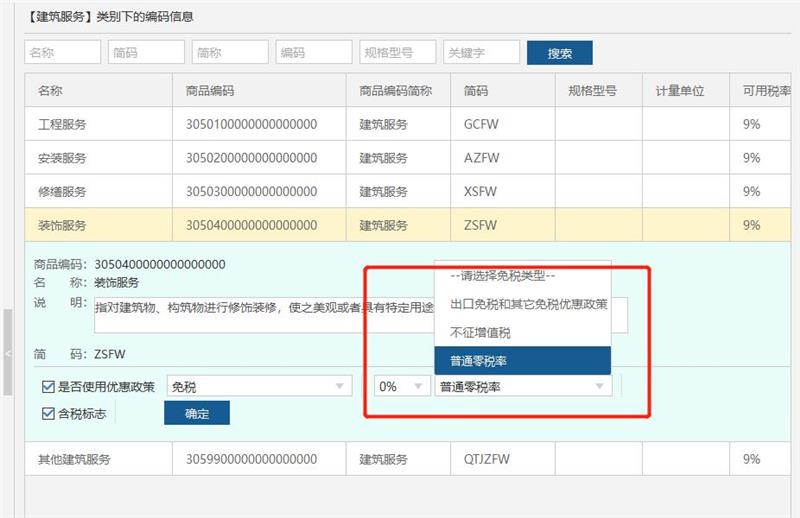Focus the 关键字 keyword input field
This screenshot has width=800, height=518.
[x=481, y=53]
